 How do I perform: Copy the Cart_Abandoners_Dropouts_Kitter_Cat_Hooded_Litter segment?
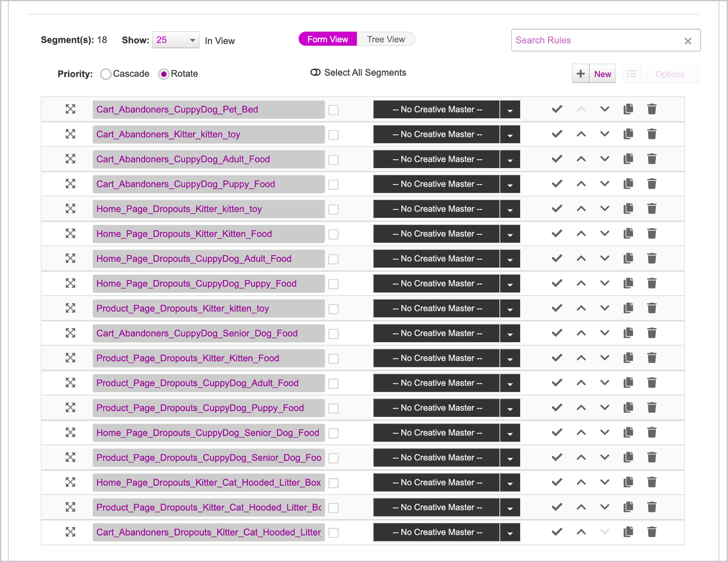(x=628, y=532)
